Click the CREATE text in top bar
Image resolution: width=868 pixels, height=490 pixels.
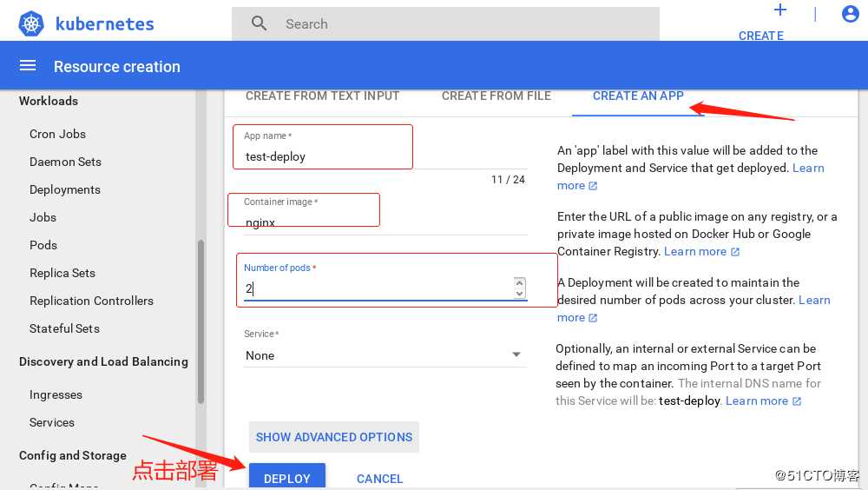coord(760,36)
